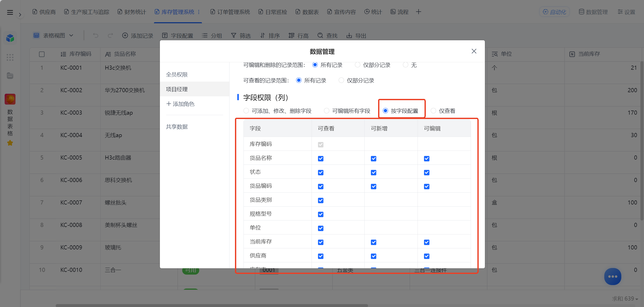Open 字段配置 in the toolbar
The width and height of the screenshot is (644, 307).
tap(178, 36)
